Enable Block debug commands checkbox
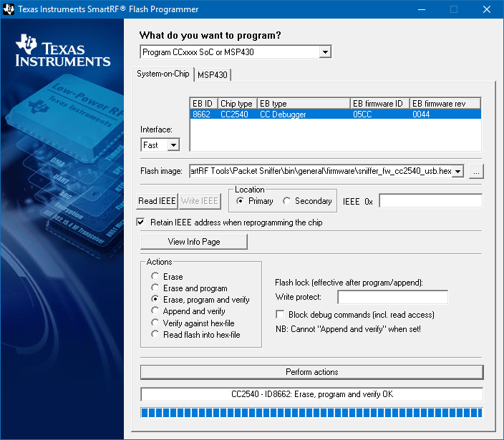Image resolution: width=504 pixels, height=440 pixels. [x=280, y=314]
